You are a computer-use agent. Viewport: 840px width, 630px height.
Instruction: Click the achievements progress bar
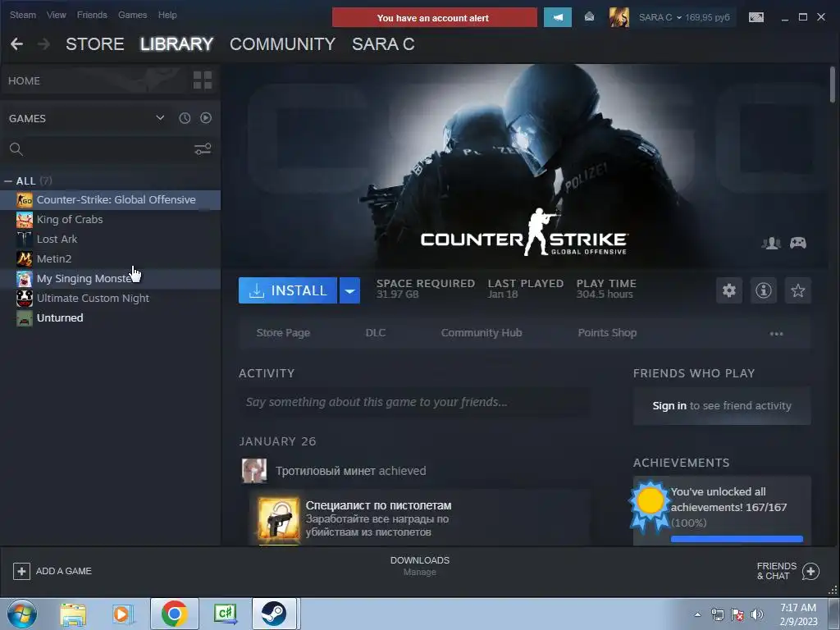tap(737, 539)
